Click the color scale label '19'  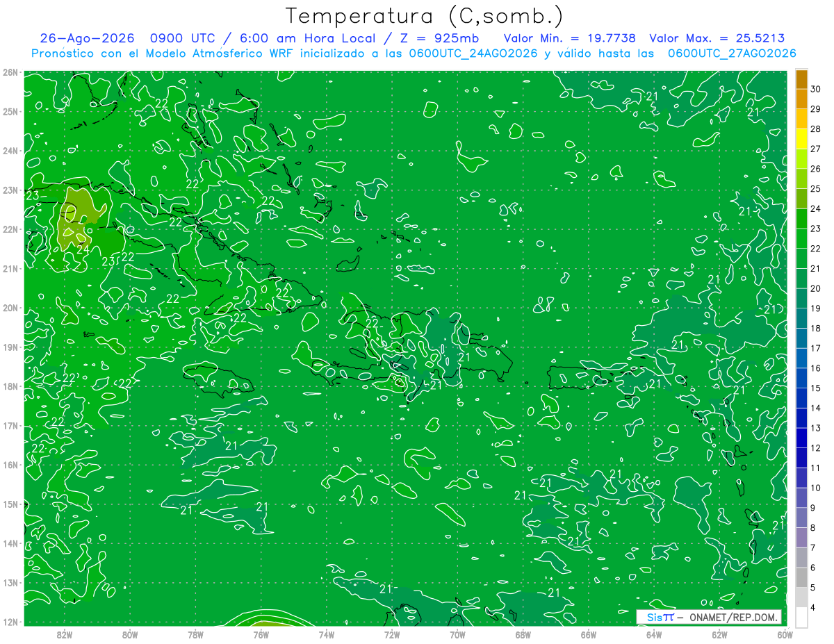[816, 308]
